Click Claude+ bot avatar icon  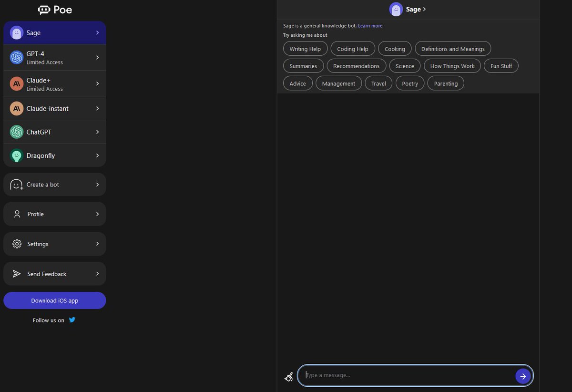click(17, 84)
